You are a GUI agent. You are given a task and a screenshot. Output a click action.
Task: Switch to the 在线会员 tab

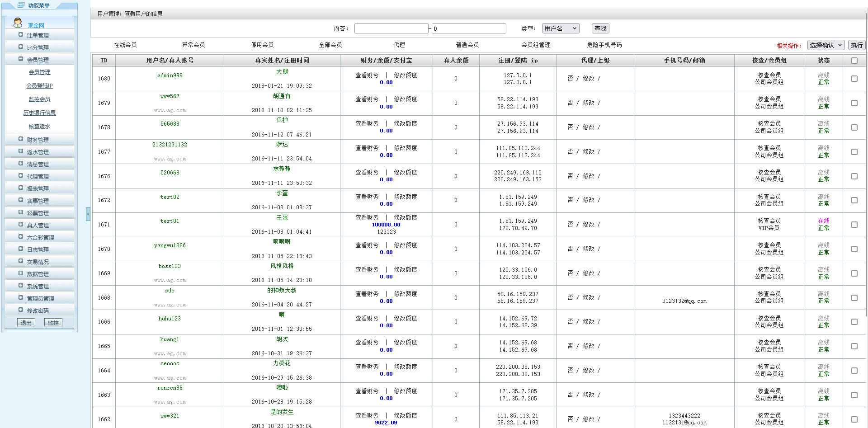pyautogui.click(x=125, y=45)
